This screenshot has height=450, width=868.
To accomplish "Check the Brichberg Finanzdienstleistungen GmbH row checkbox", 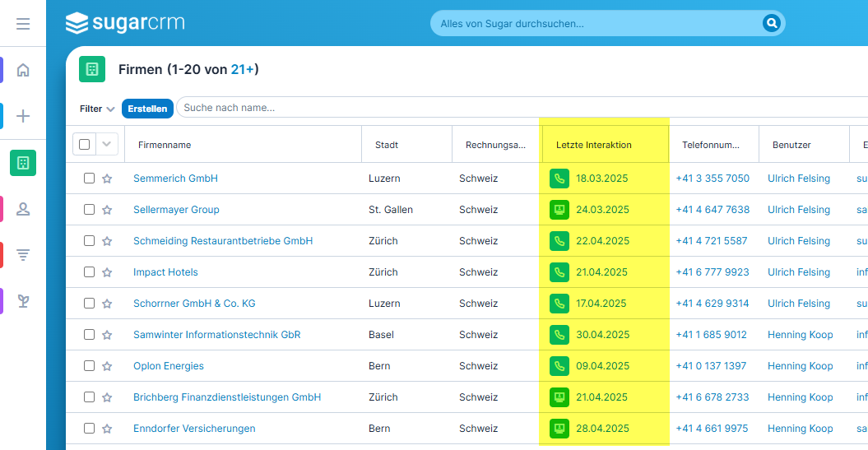I will coord(89,397).
